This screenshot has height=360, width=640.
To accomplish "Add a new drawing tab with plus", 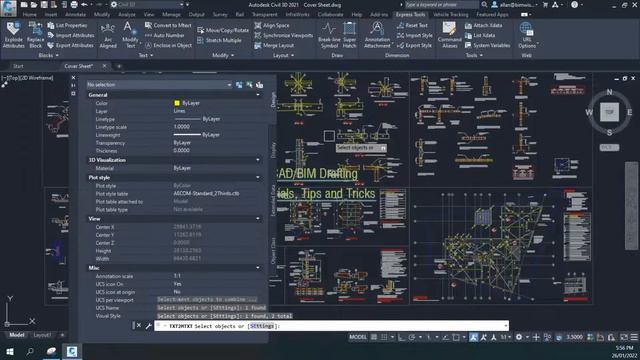I will point(119,66).
